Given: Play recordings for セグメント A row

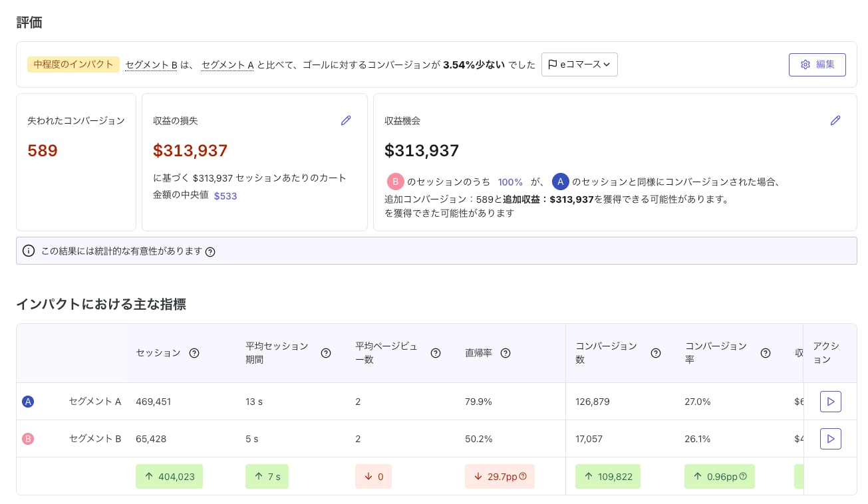Looking at the screenshot, I should (x=831, y=402).
